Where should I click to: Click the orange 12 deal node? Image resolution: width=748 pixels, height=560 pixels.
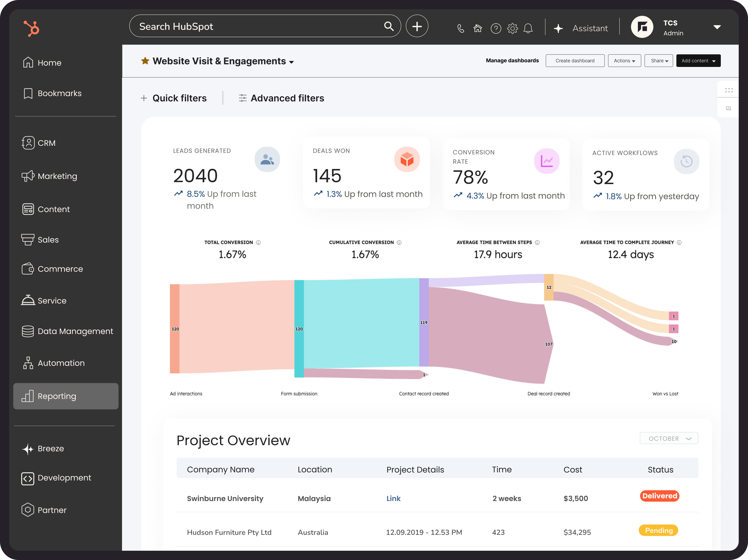549,287
